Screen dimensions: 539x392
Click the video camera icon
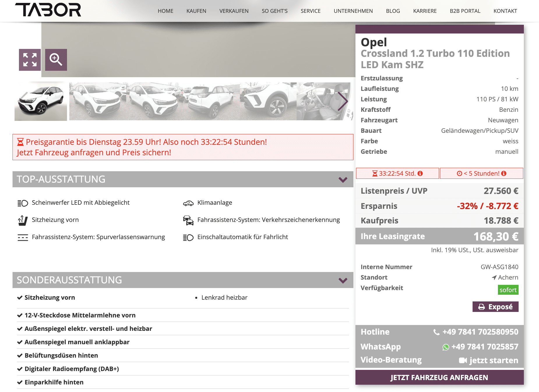[463, 361]
